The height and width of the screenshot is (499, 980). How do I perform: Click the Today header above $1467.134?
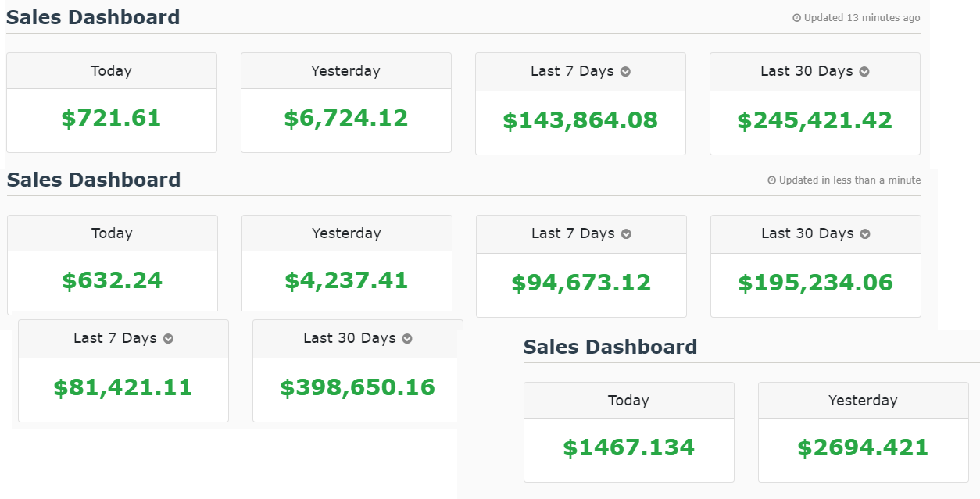pyautogui.click(x=628, y=401)
